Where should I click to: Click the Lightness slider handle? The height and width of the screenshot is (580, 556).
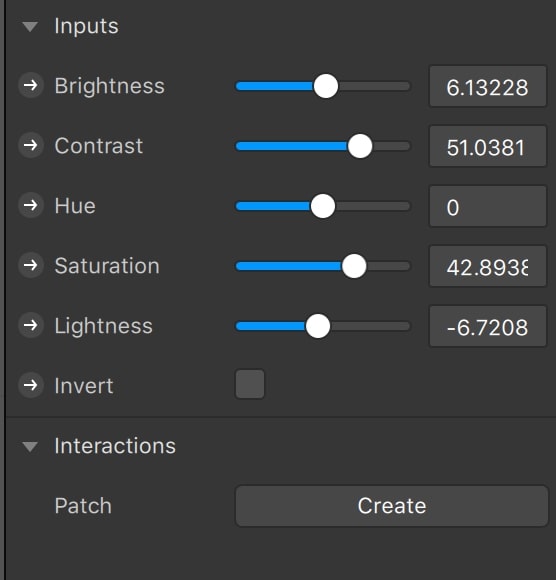317,326
